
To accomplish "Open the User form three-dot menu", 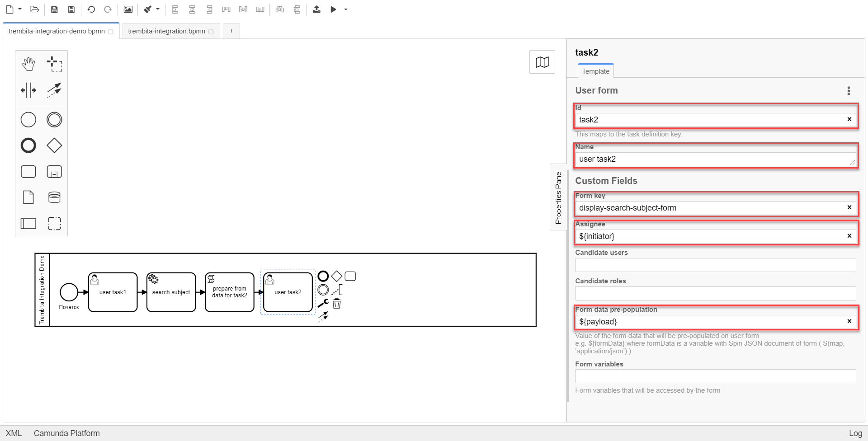I will click(x=849, y=91).
